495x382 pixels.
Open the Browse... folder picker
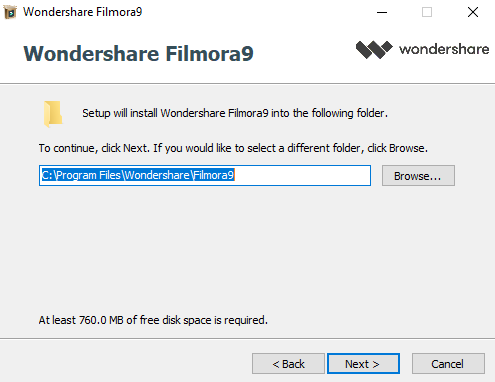pyautogui.click(x=418, y=176)
